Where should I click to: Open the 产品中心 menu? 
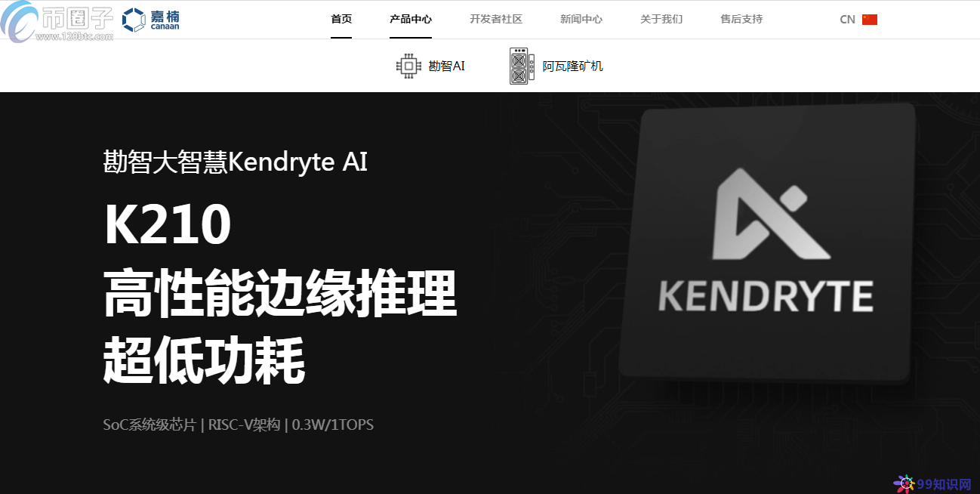click(411, 20)
